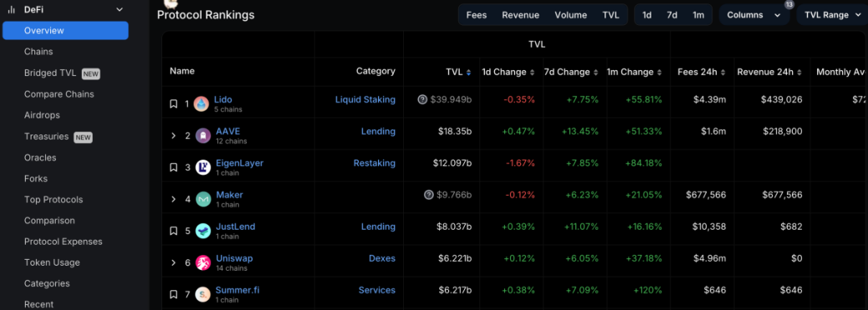Open the Chains sidebar item
Screen dimensions: 868x310
coord(38,52)
